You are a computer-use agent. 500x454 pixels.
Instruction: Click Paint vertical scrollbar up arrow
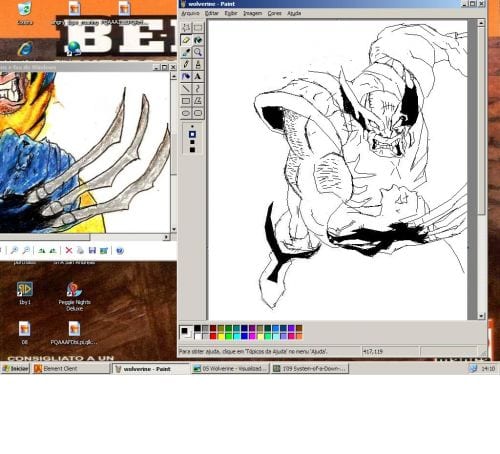click(x=481, y=23)
